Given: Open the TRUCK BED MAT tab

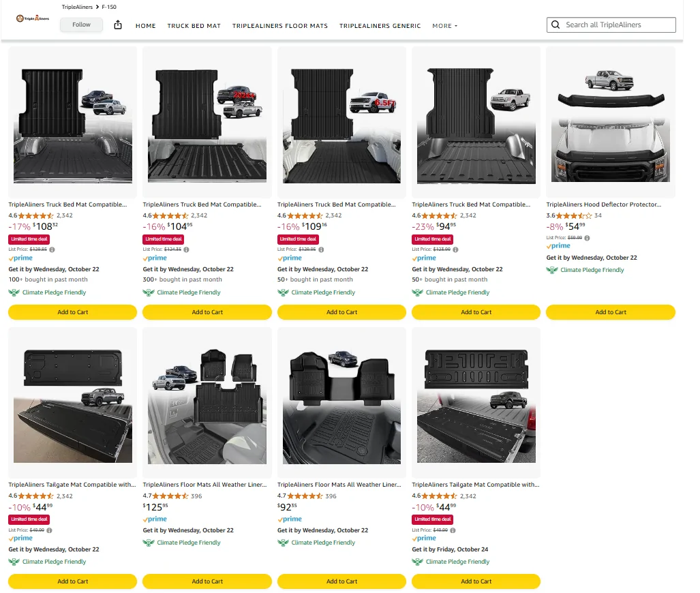Looking at the screenshot, I should tap(194, 26).
